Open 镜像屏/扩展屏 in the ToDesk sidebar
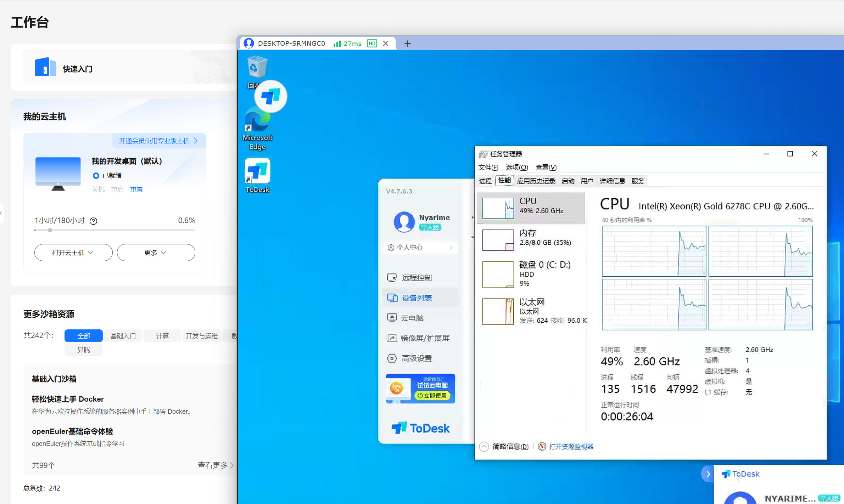This screenshot has width=844, height=504. 425,338
